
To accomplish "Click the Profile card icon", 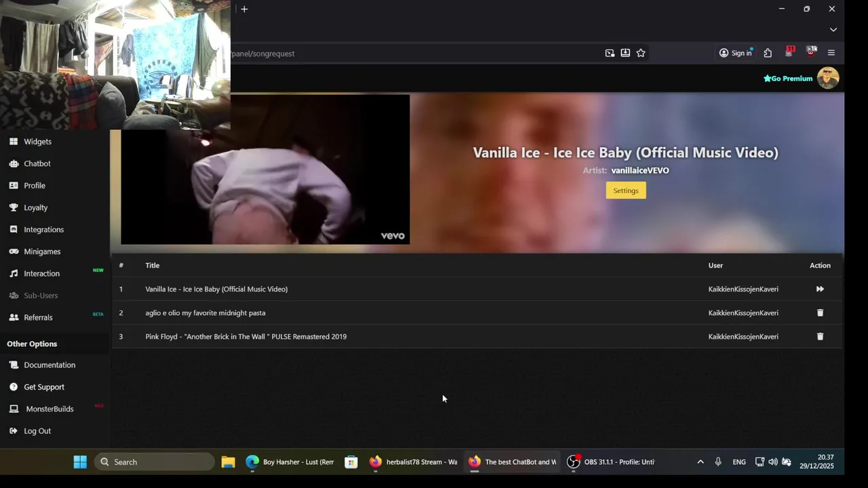I will 14,186.
